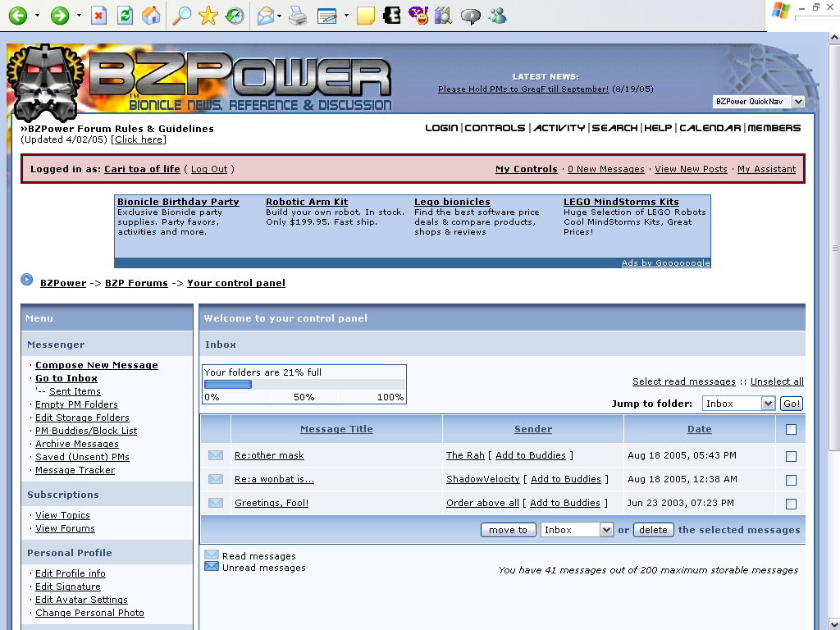The width and height of the screenshot is (840, 630).
Task: Open Edit Avatar Settings link
Action: 81,600
